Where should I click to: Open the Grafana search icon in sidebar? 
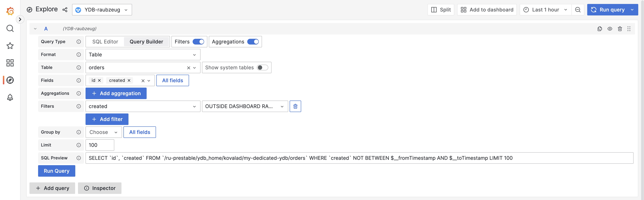point(10,28)
